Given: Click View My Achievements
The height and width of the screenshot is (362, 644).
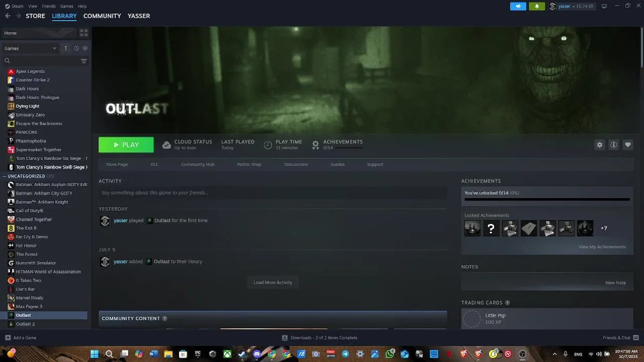Looking at the screenshot, I should [x=602, y=247].
